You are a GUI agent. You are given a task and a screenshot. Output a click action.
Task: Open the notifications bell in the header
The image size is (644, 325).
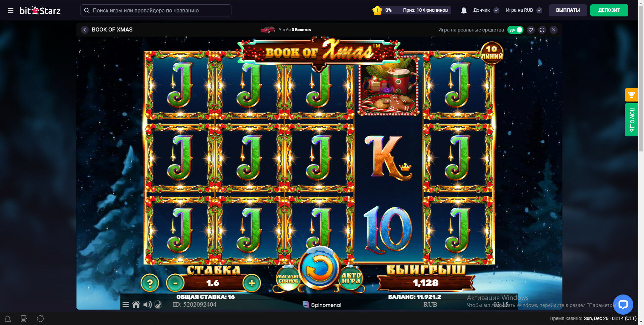(x=464, y=10)
